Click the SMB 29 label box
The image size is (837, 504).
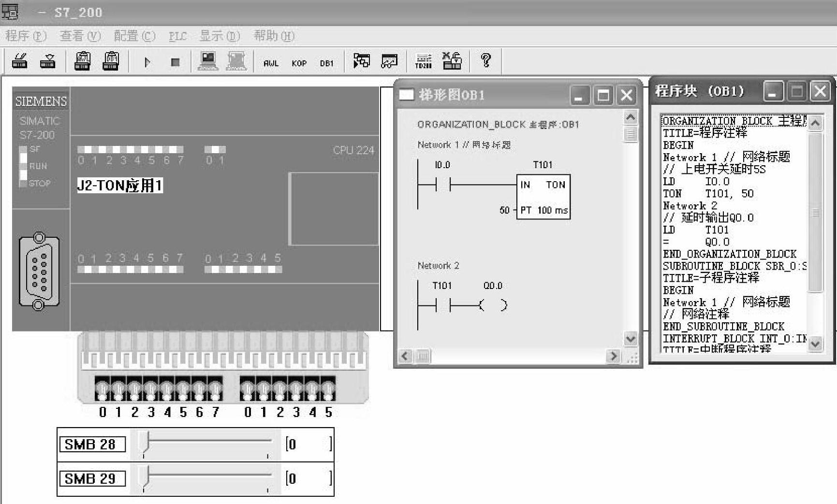[x=92, y=478]
